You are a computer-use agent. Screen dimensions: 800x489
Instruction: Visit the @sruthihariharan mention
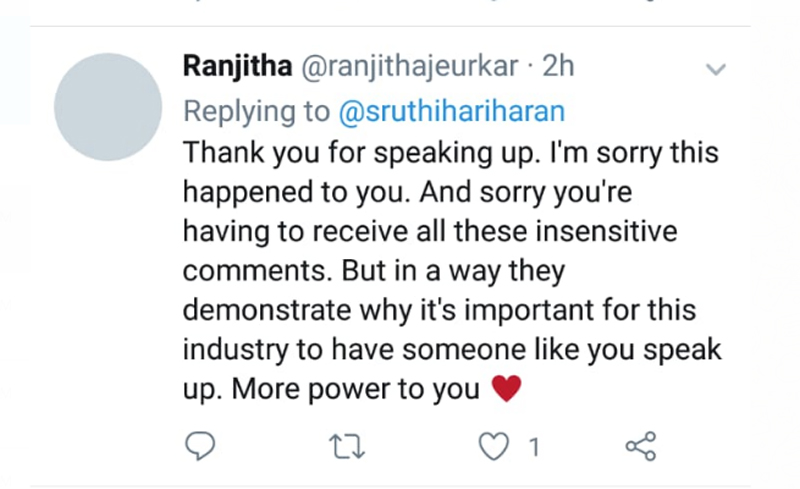point(452,111)
